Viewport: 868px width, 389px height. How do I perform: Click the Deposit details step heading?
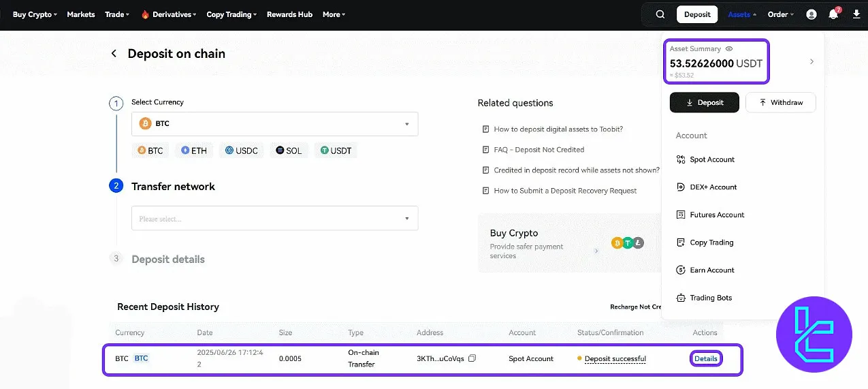[x=168, y=259]
